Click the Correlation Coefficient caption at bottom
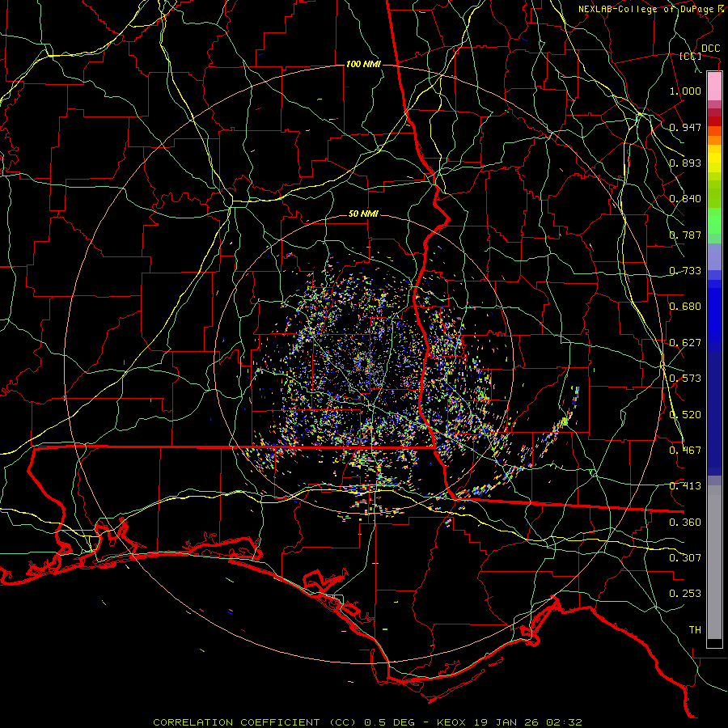 tap(367, 722)
